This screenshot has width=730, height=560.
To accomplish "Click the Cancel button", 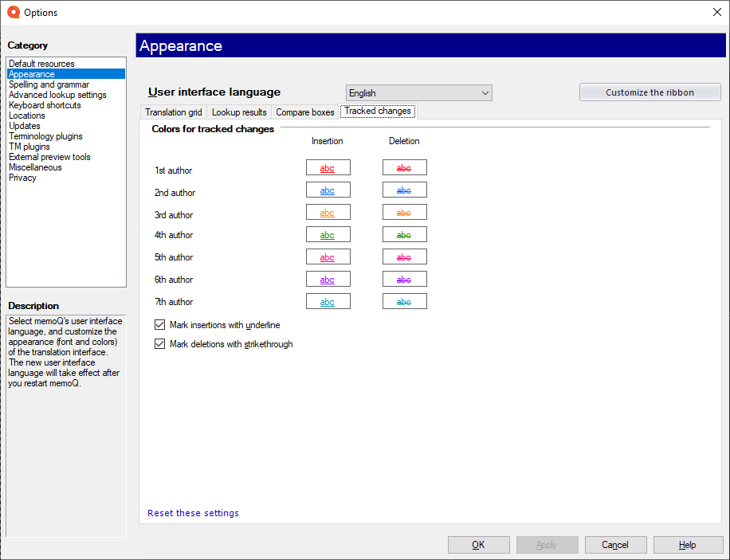I will click(615, 545).
